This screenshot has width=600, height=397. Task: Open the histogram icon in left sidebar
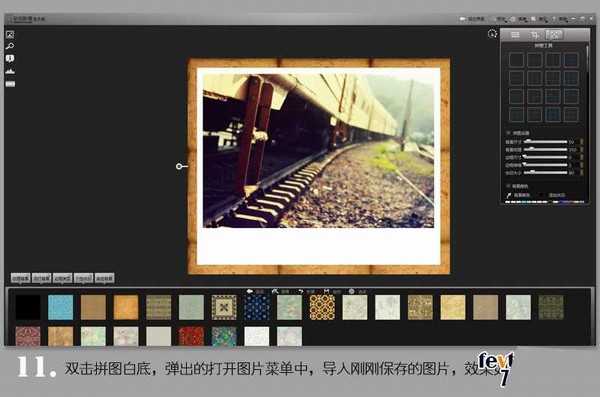coord(10,71)
